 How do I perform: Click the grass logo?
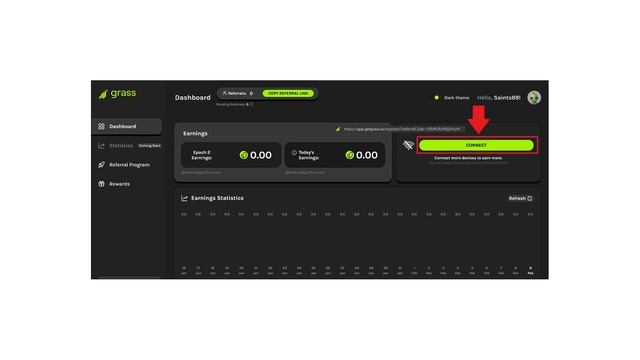click(118, 93)
